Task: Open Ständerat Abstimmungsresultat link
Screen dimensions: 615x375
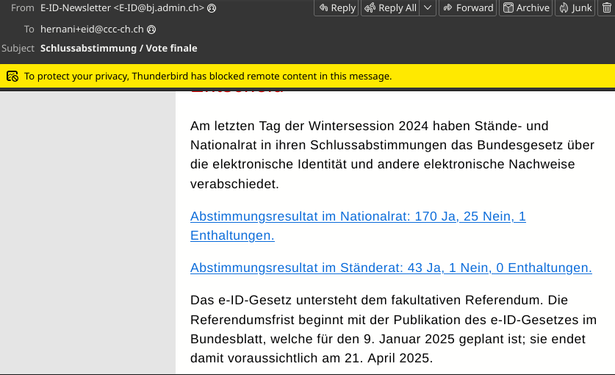Action: (391, 268)
